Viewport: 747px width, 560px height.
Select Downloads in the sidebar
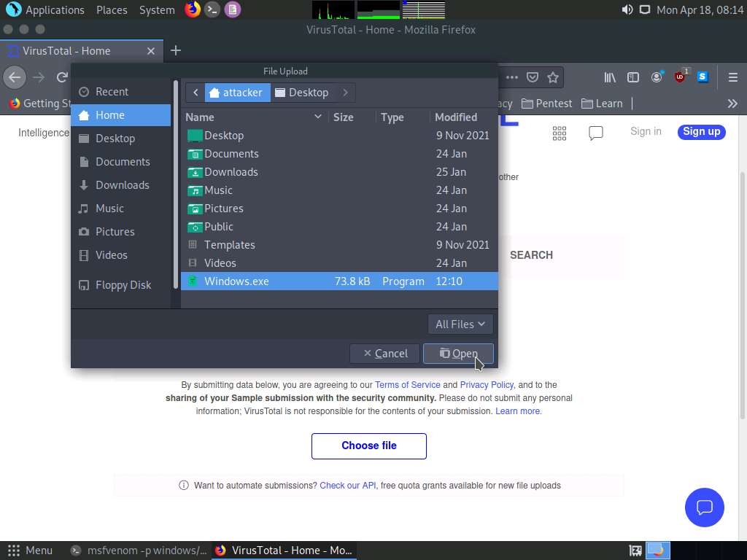pyautogui.click(x=122, y=185)
